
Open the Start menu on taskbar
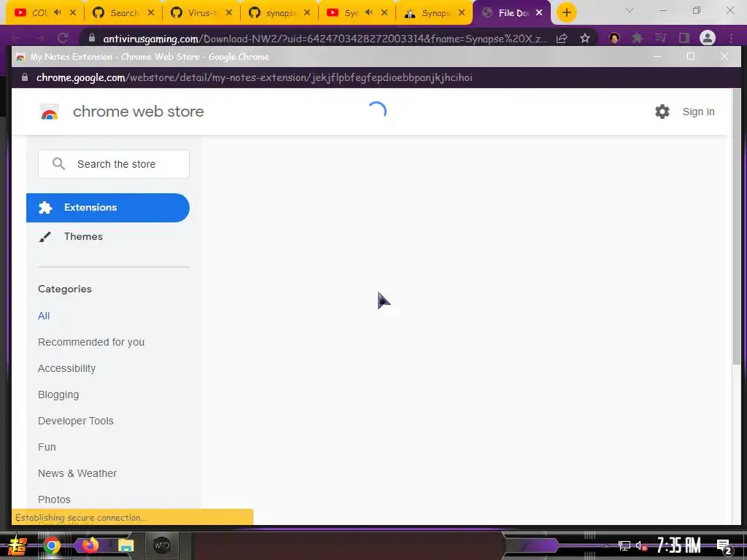point(16,545)
